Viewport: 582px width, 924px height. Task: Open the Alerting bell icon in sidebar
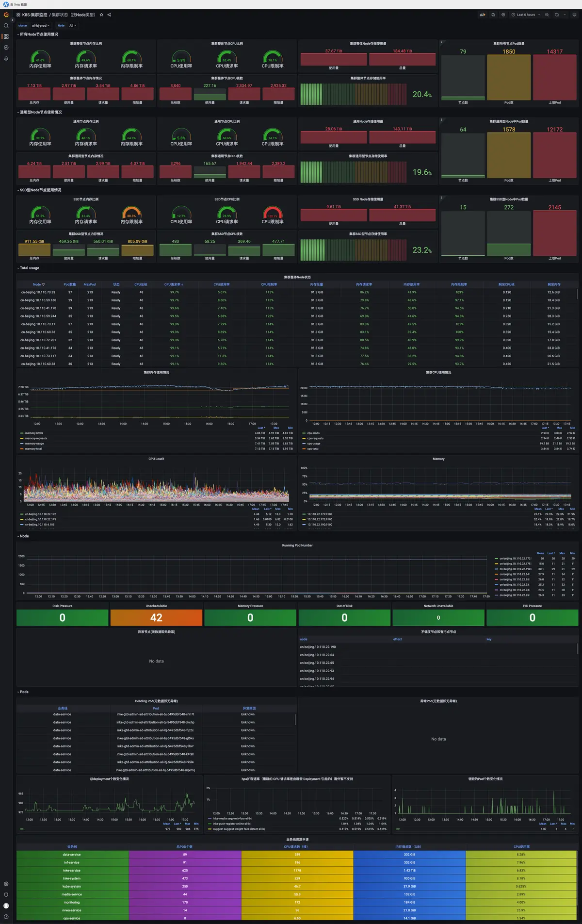coord(6,58)
